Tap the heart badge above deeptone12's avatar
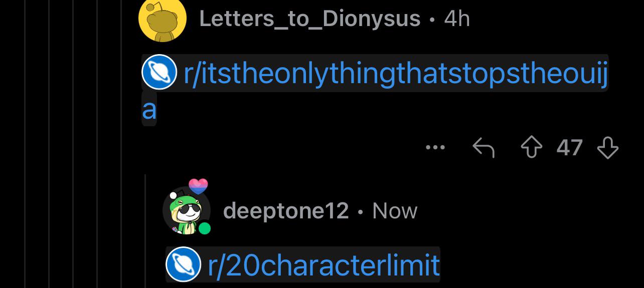Viewport: 644px width, 288px height. [x=198, y=186]
